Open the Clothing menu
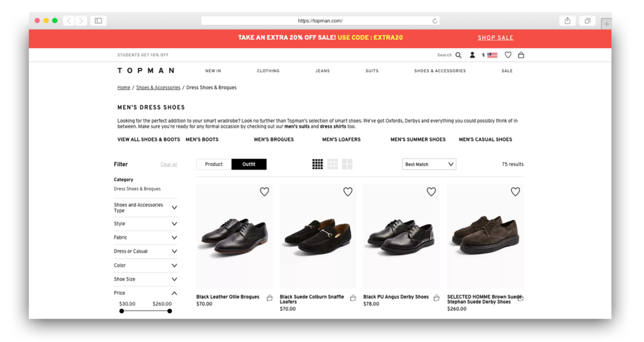The image size is (644, 342). coord(268,71)
